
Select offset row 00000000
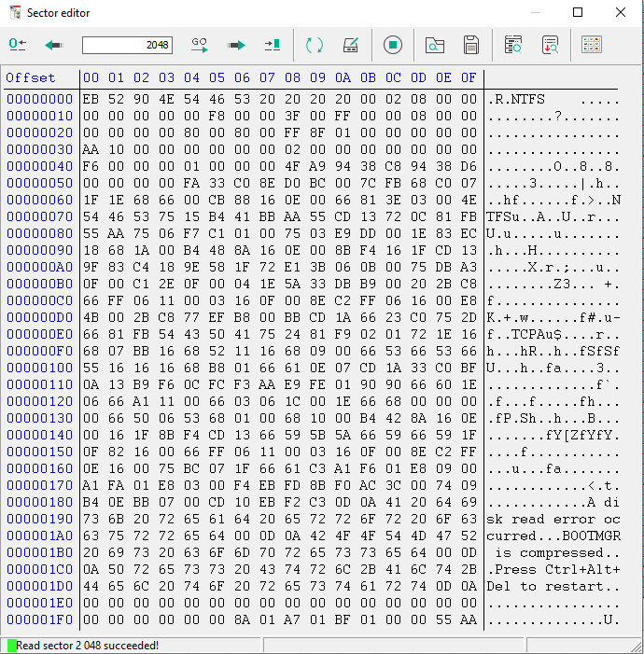pos(39,99)
